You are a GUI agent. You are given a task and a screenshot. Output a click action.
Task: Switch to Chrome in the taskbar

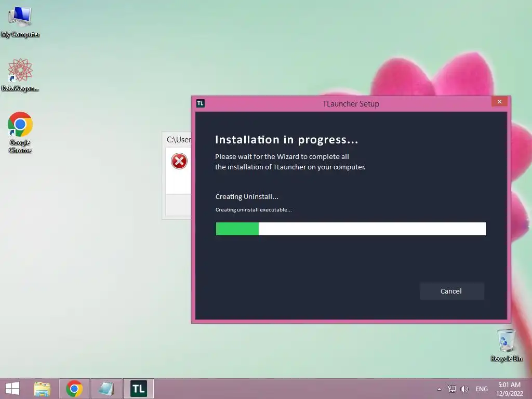[x=74, y=389]
